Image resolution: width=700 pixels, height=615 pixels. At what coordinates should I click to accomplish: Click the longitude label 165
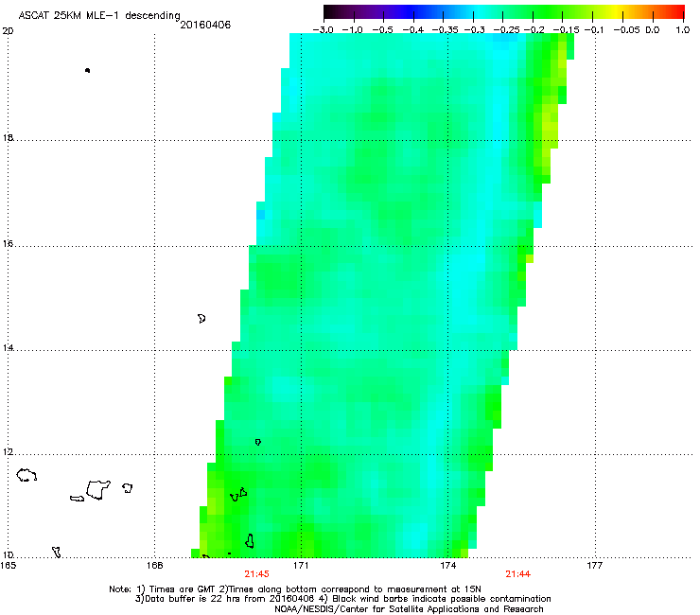coord(9,566)
